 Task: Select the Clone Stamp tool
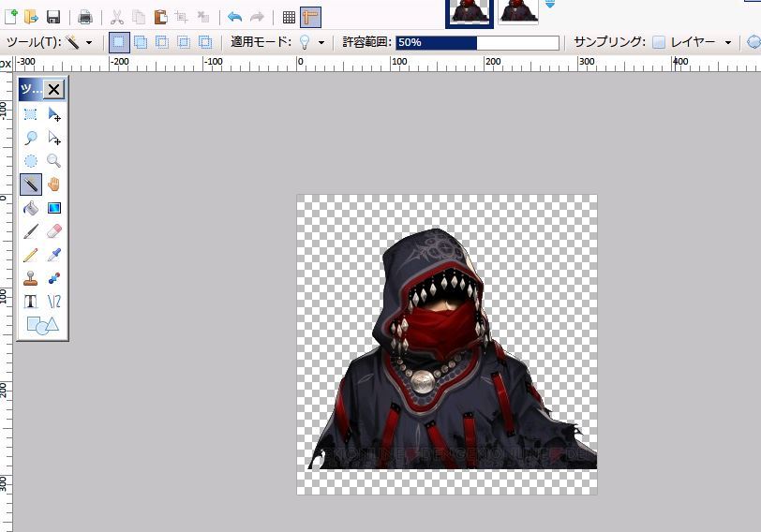pos(31,278)
